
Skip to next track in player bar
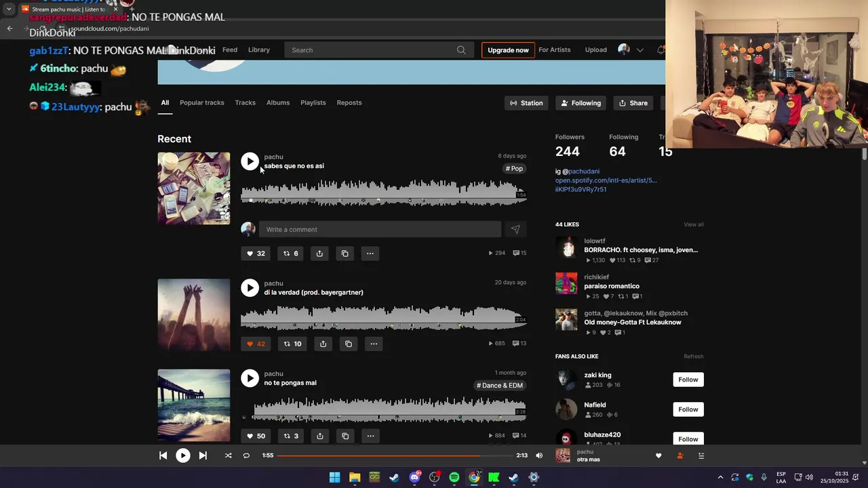pyautogui.click(x=203, y=455)
